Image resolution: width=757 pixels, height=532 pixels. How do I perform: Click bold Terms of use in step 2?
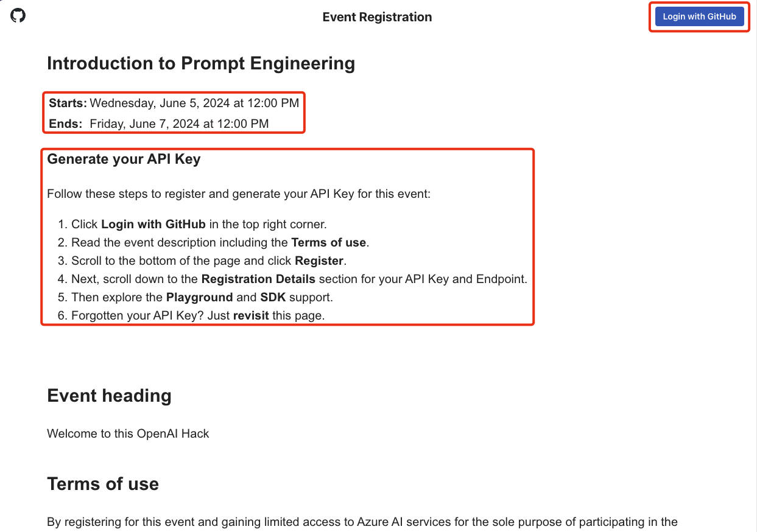329,242
